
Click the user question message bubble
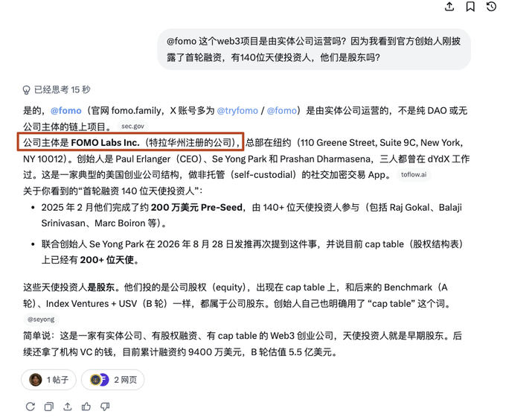(314, 49)
